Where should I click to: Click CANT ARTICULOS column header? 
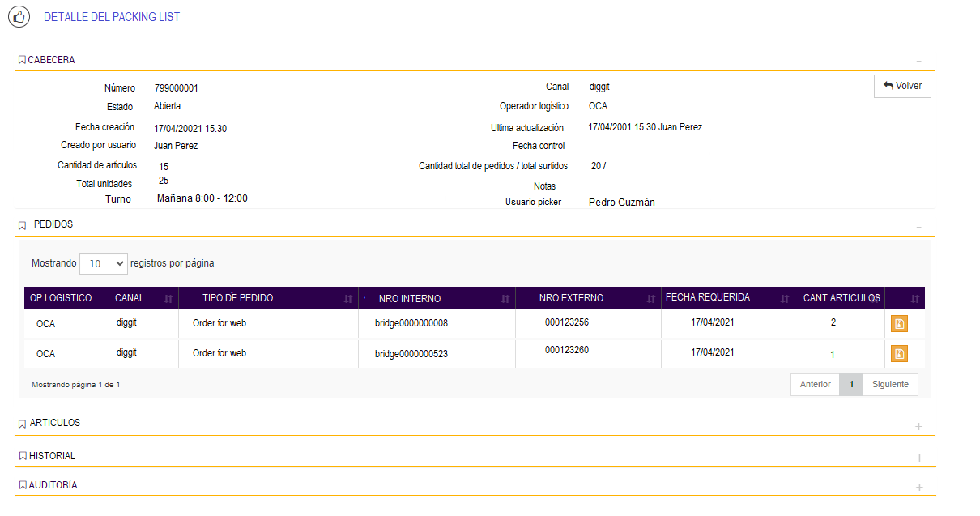pos(842,298)
